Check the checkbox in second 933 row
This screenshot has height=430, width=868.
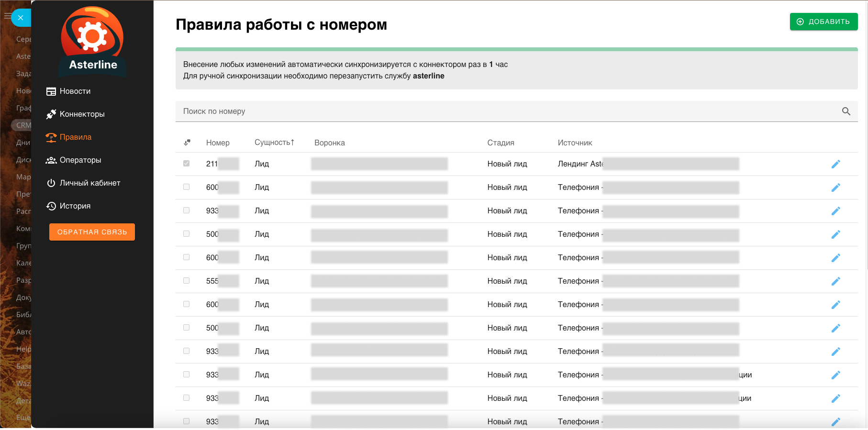tap(187, 351)
